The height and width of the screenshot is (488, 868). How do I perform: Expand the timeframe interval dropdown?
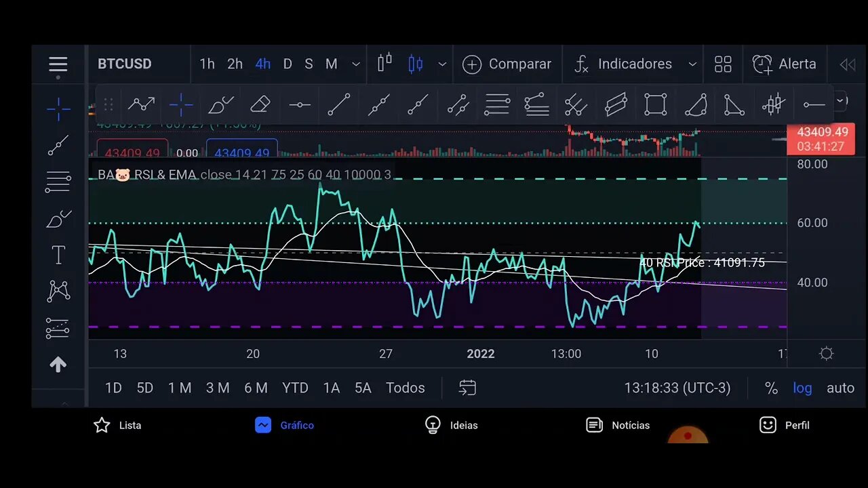click(355, 64)
